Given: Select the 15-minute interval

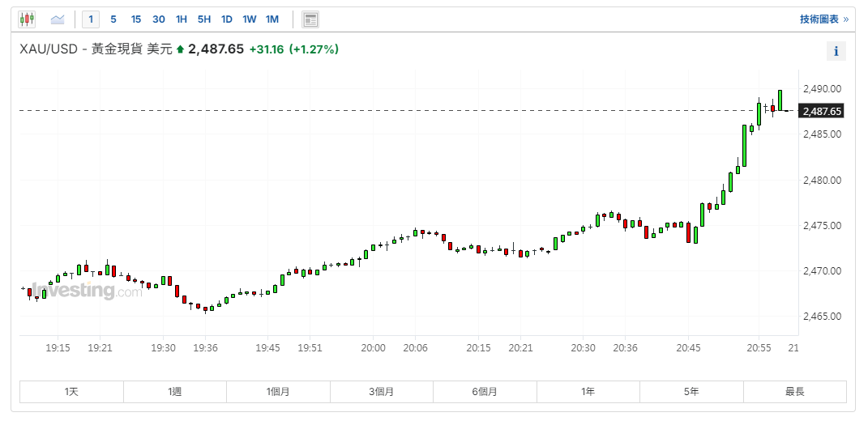Looking at the screenshot, I should tap(136, 19).
